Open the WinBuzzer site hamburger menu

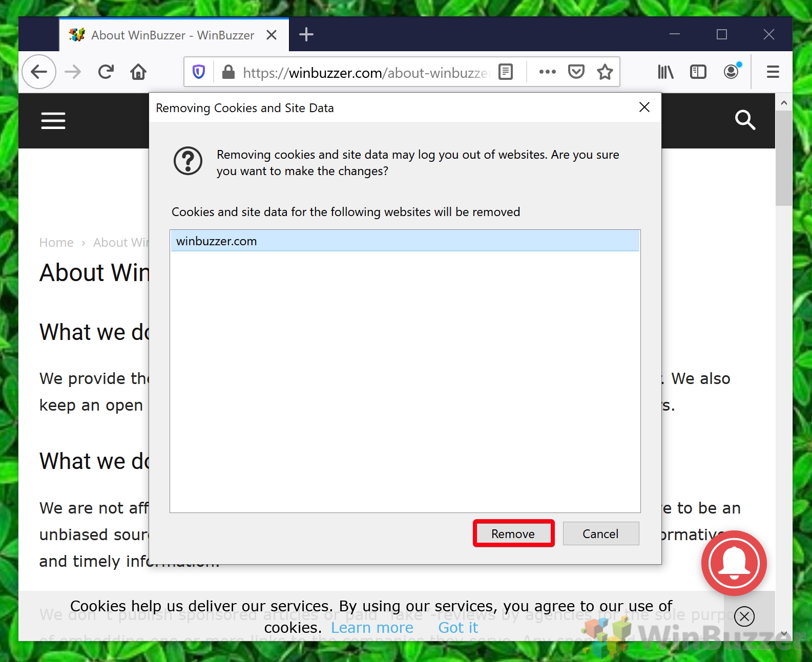pos(53,121)
